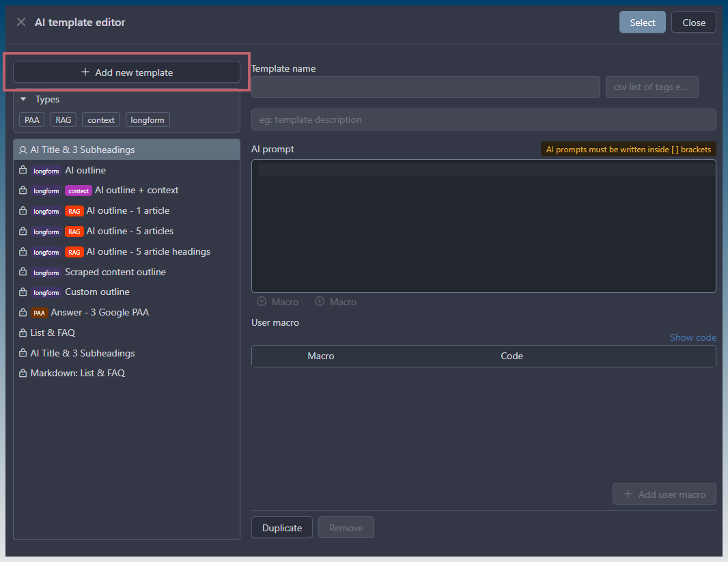Click Add new template button
This screenshot has height=562, width=728.
coord(127,72)
